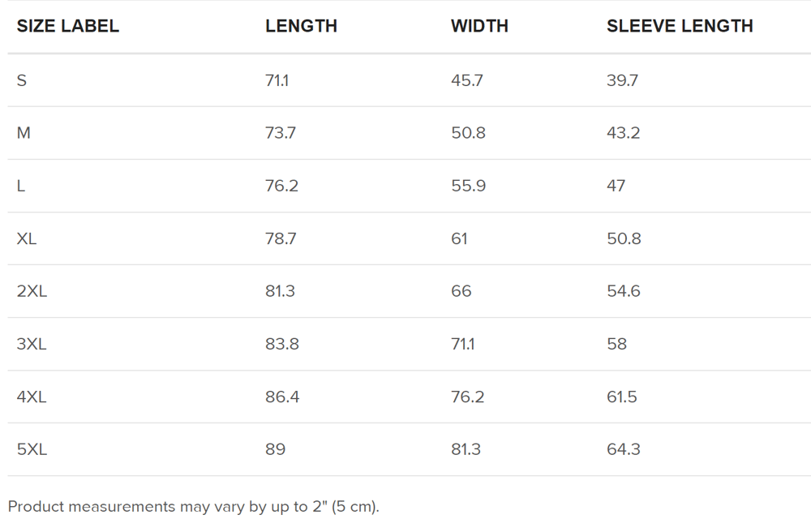The image size is (811, 532).
Task: Click the 58 sleeve length for 3XL
Action: click(x=617, y=344)
